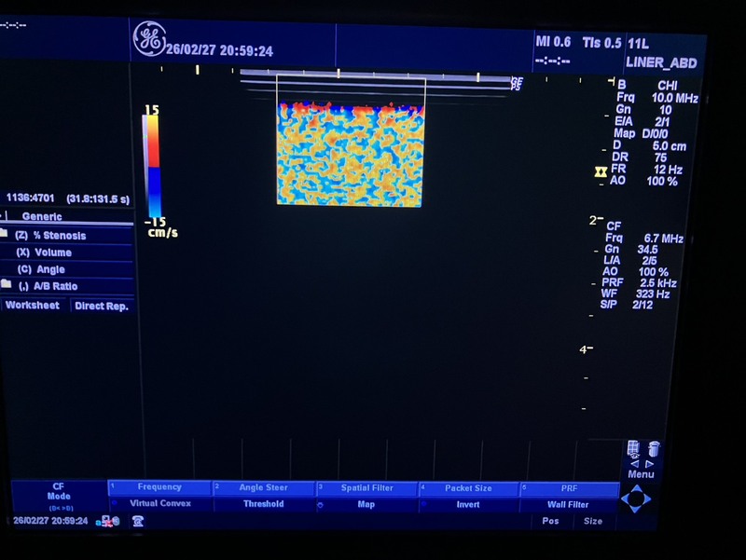This screenshot has height=560, width=746.
Task: Switch to the Direct Rep. tab
Action: (102, 306)
